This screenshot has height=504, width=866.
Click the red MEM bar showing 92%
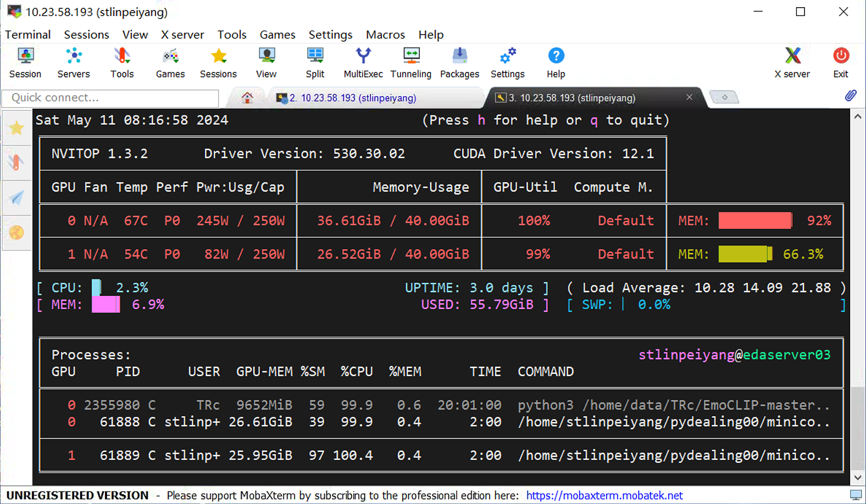coord(755,220)
